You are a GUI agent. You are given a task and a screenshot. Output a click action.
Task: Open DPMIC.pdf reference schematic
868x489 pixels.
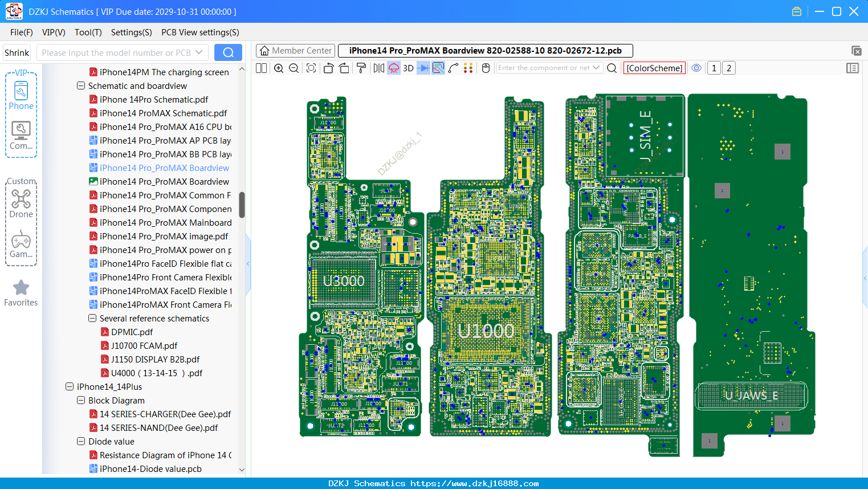click(132, 332)
